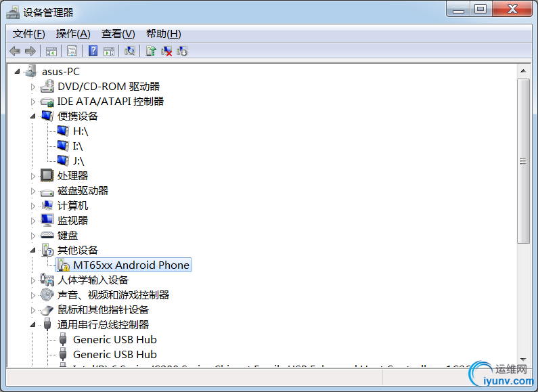The width and height of the screenshot is (538, 392).
Task: Click the 计算机 category icon
Action: (47, 205)
